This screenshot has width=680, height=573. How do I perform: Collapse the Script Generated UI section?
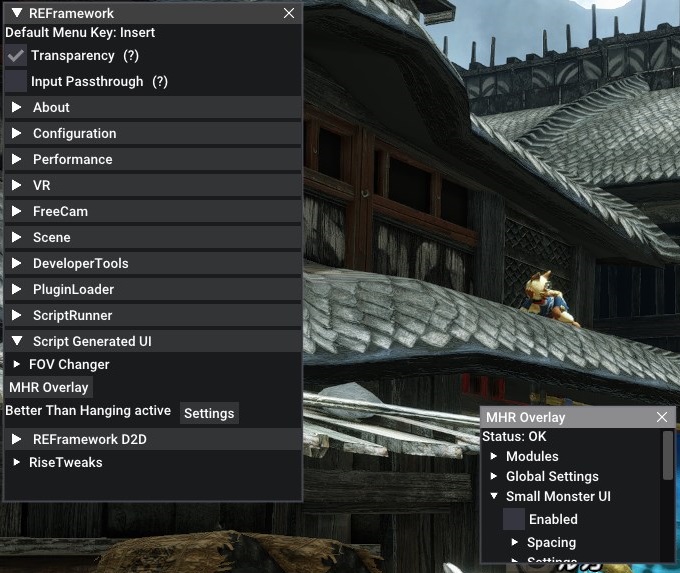pos(153,341)
